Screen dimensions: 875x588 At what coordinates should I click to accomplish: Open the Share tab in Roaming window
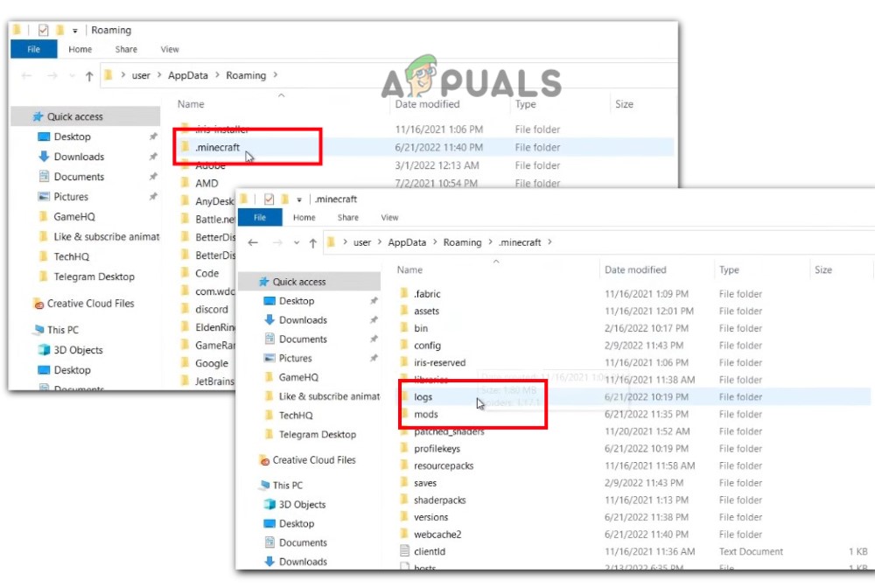(x=126, y=49)
